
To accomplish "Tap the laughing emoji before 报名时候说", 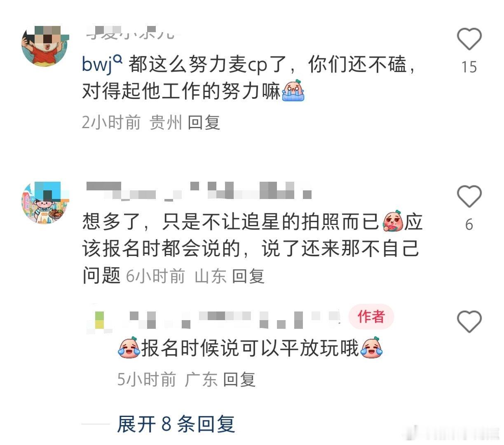I will pyautogui.click(x=129, y=348).
